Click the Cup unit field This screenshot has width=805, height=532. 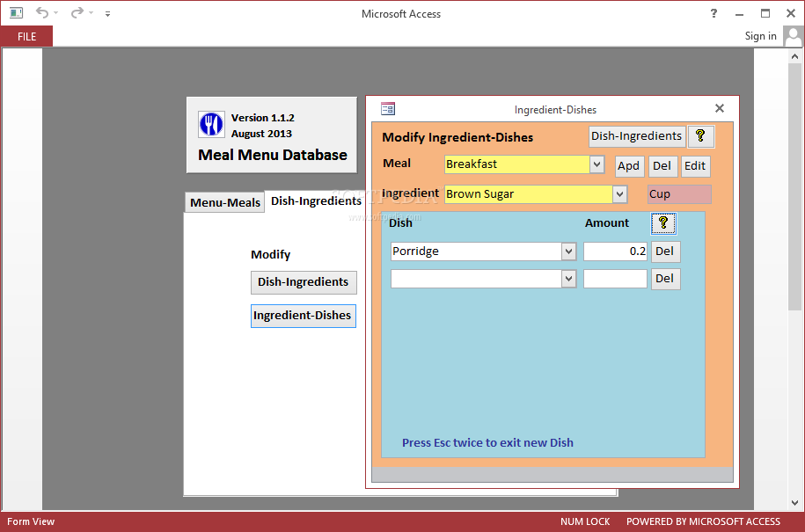(x=679, y=194)
